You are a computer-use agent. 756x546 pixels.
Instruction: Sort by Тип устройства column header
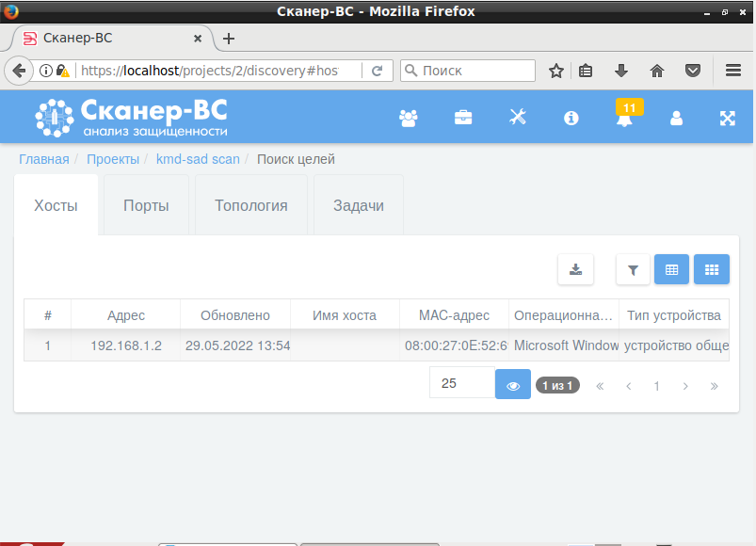click(x=674, y=315)
